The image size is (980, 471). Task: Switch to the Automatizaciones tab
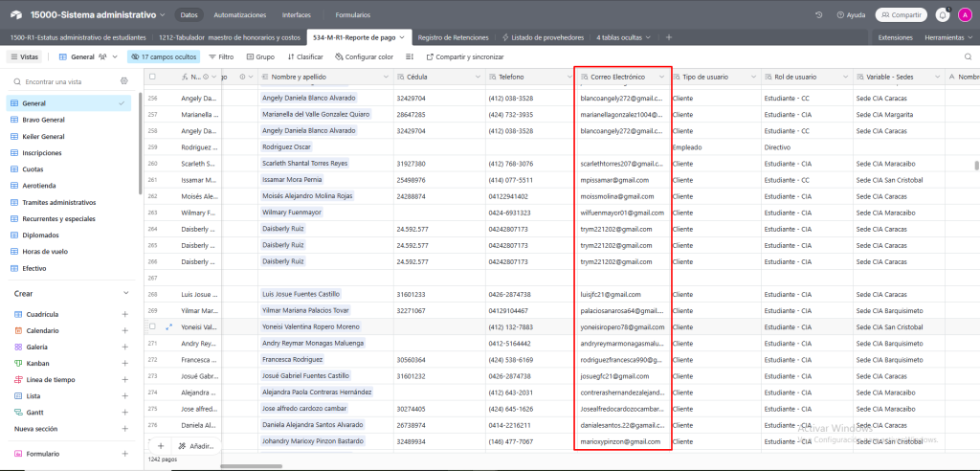coord(239,14)
